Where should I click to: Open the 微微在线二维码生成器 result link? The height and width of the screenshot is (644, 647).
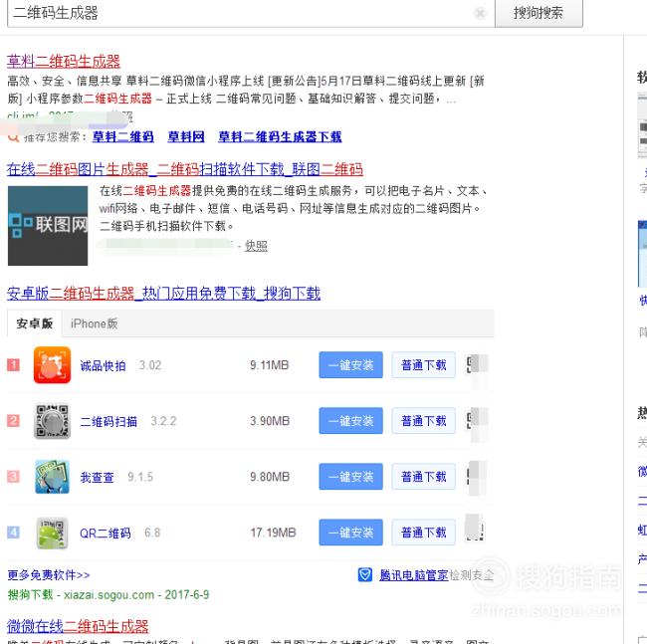pyautogui.click(x=78, y=626)
